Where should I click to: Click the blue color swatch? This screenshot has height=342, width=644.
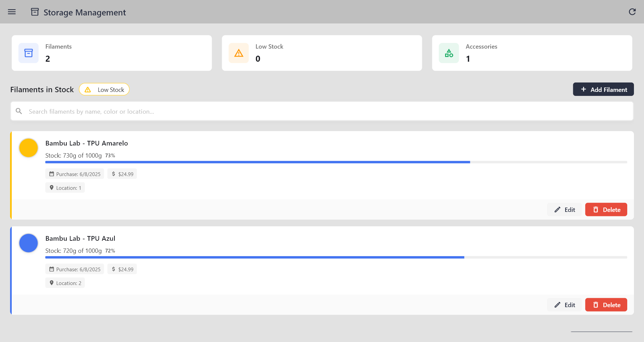pyautogui.click(x=29, y=243)
